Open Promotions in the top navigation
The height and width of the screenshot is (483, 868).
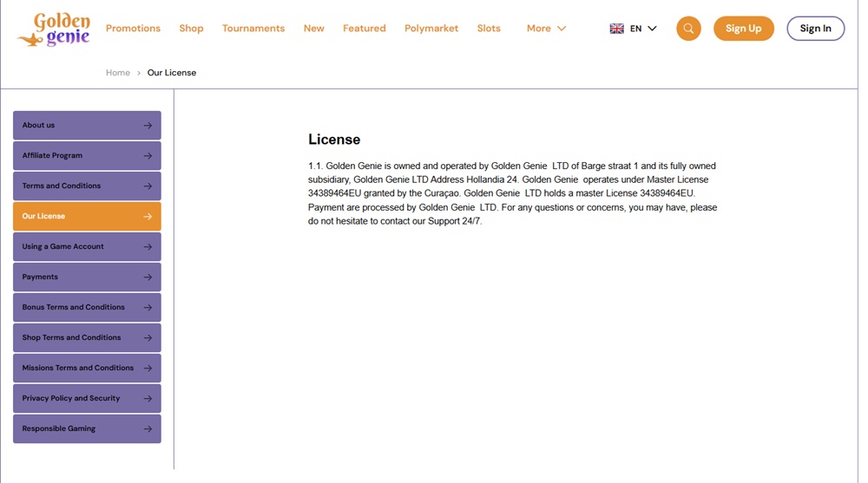tap(133, 29)
